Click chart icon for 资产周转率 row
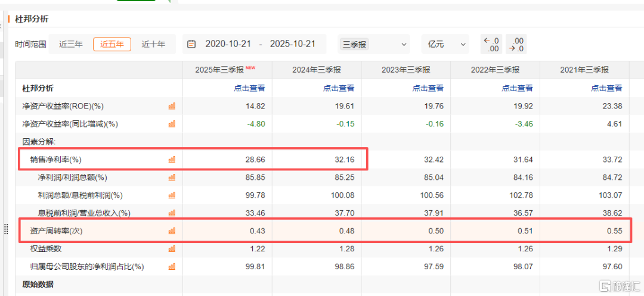644x296 pixels. [x=172, y=230]
